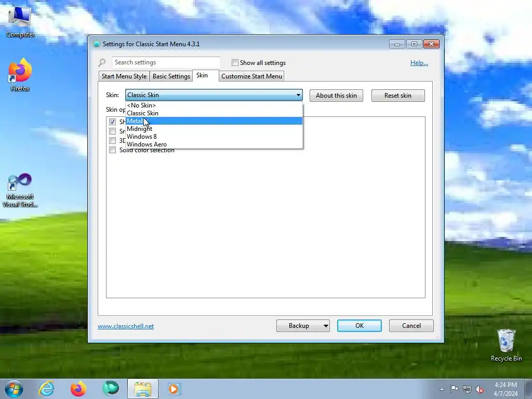532x399 pixels.
Task: Open the Recycle Bin on the desktop
Action: (x=506, y=345)
